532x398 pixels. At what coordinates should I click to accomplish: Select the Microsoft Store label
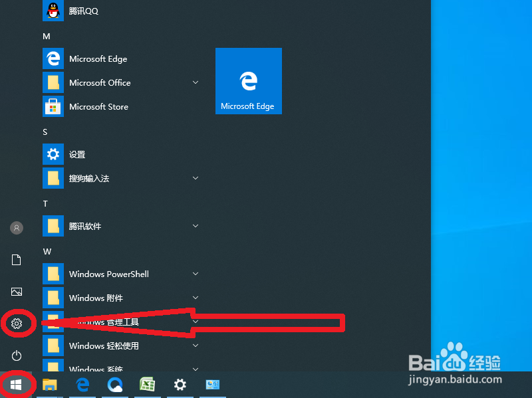98,107
